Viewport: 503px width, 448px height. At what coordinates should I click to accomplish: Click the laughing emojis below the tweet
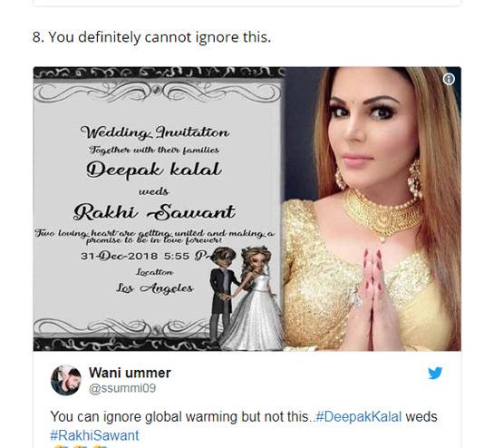click(x=79, y=446)
